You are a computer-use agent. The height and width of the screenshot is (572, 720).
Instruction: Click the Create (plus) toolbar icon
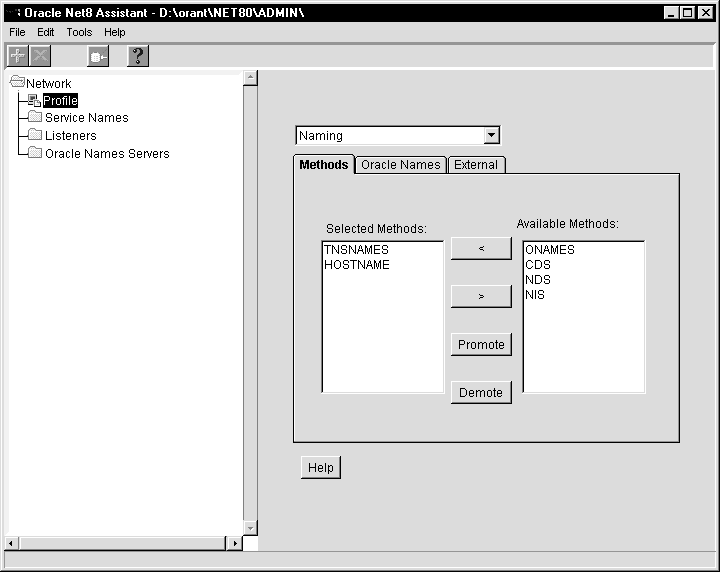17,56
